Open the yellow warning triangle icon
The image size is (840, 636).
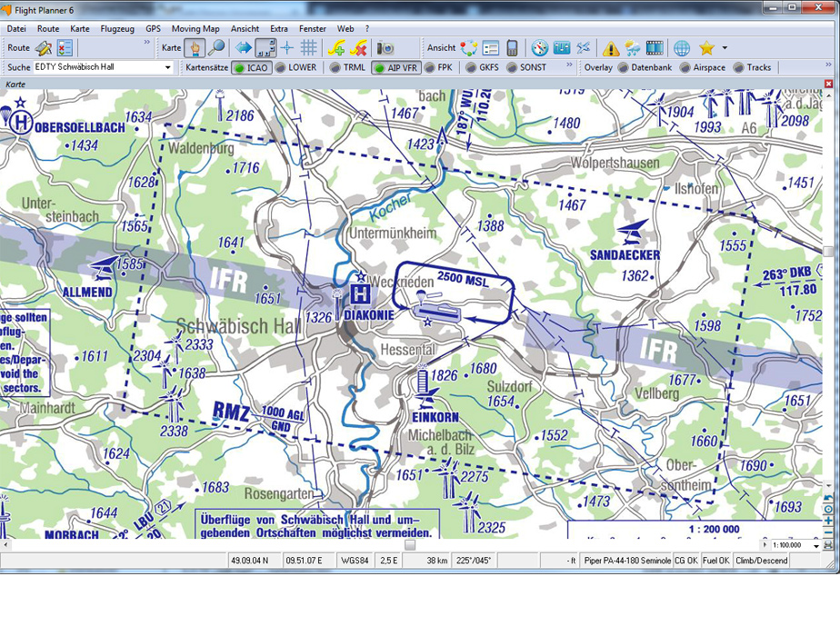(x=611, y=49)
